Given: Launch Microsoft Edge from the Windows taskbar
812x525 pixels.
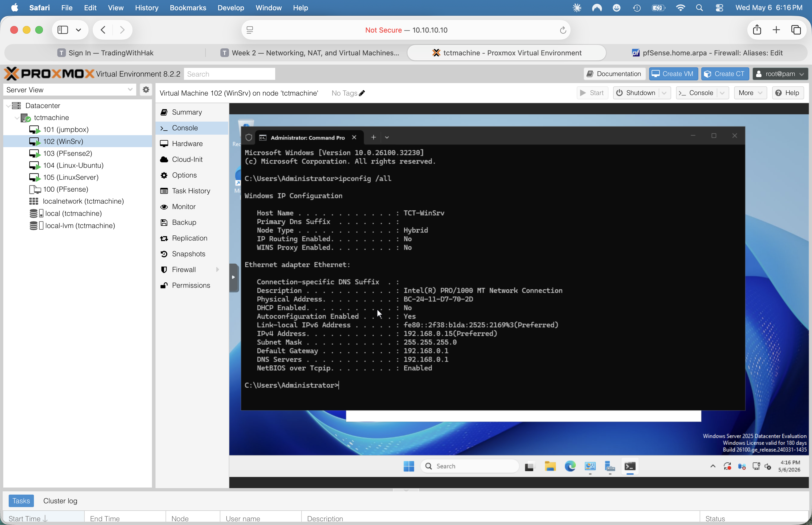Looking at the screenshot, I should click(570, 466).
